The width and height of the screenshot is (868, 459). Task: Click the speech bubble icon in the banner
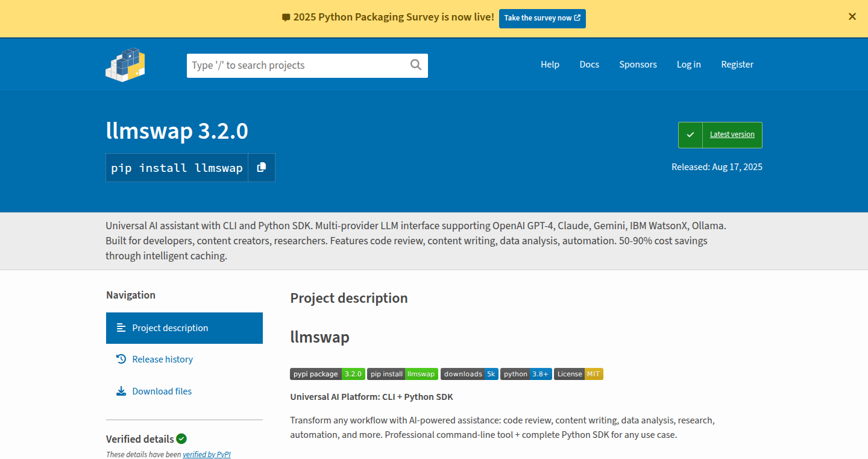[x=286, y=17]
